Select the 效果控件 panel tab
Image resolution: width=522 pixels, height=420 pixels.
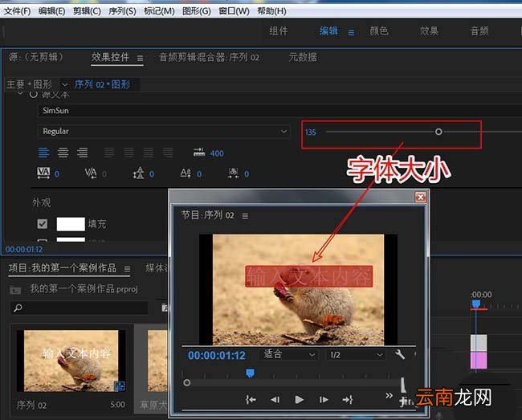110,57
